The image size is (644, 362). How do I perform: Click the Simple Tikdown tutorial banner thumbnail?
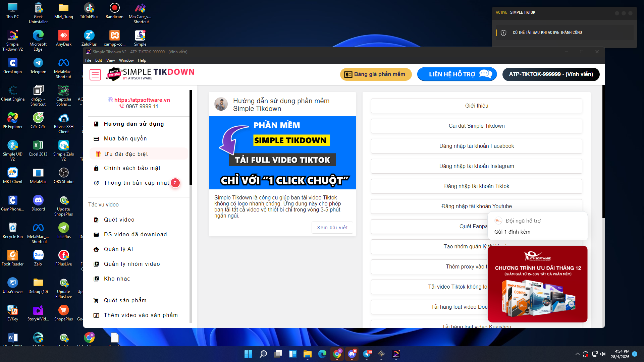[282, 153]
